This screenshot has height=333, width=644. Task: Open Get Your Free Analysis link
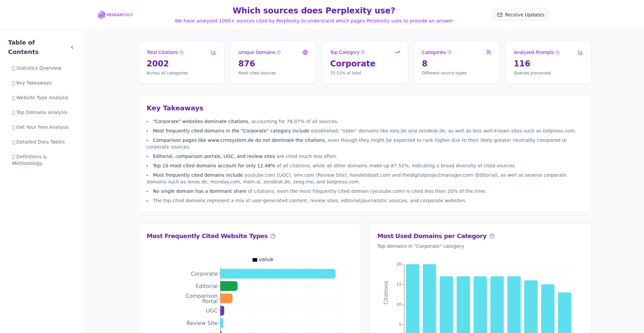click(x=42, y=127)
